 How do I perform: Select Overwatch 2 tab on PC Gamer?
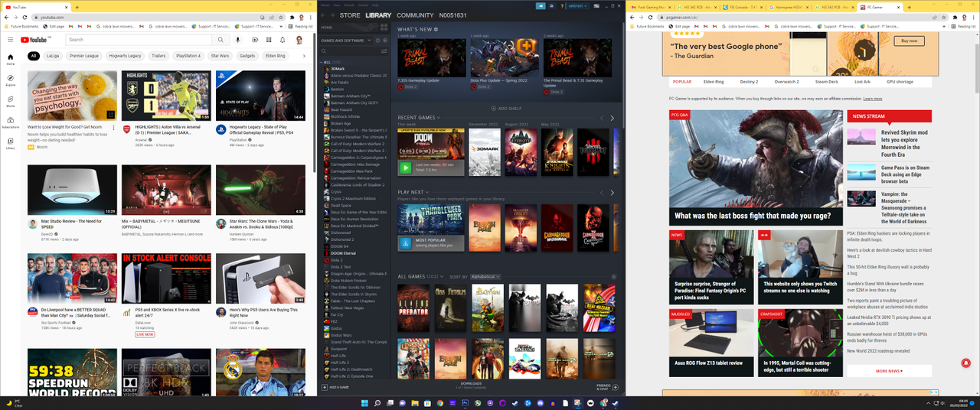[x=786, y=82]
